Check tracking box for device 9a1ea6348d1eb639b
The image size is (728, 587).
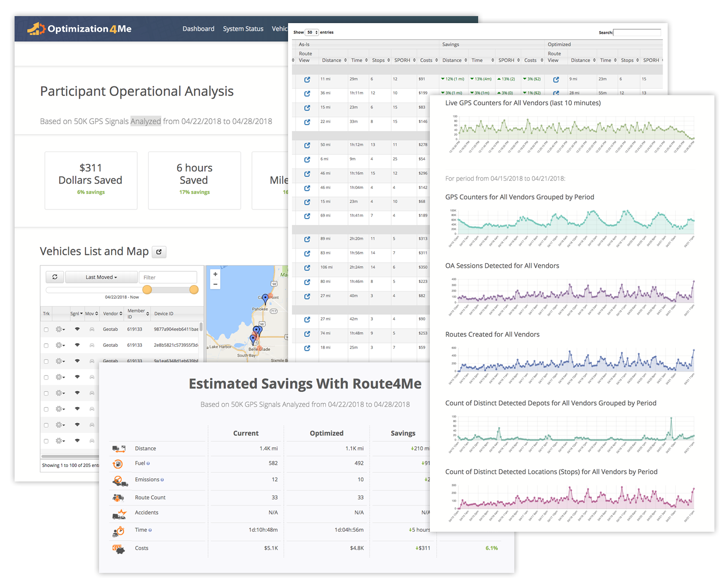pos(46,361)
